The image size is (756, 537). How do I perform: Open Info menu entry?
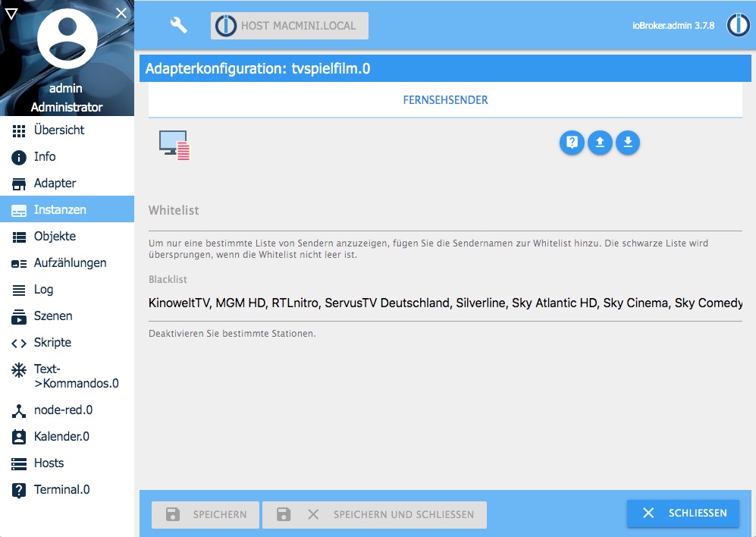67,157
